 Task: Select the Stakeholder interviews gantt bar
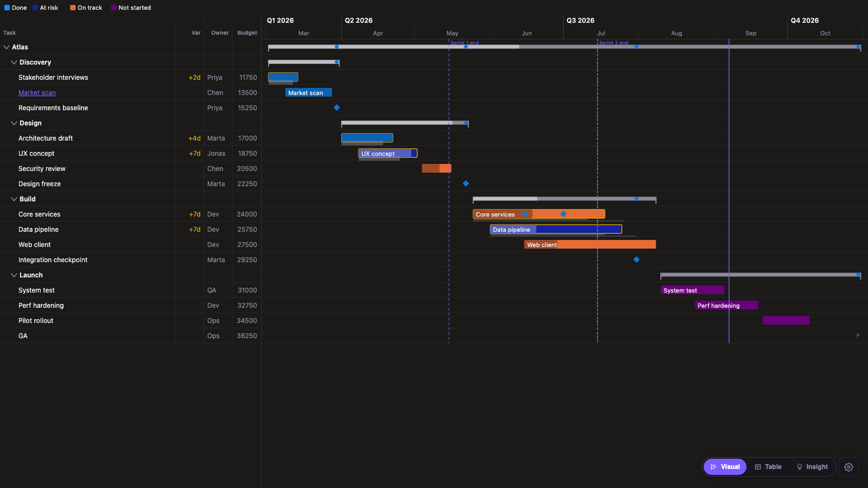pyautogui.click(x=283, y=77)
